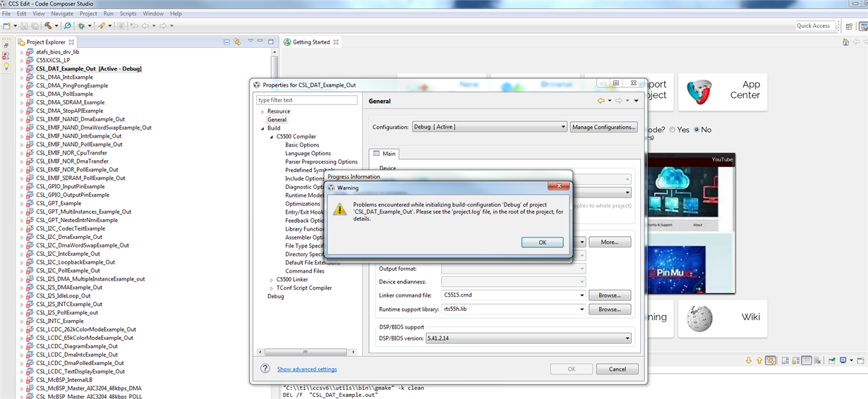This screenshot has width=868, height=399.
Task: Expand CSL_DMA_IntcExample project
Action: [21, 78]
